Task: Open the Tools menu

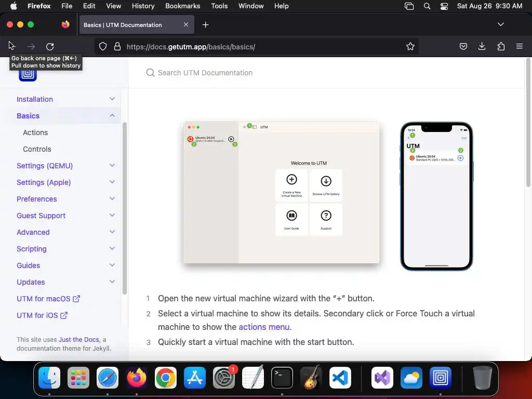Action: pos(219,6)
